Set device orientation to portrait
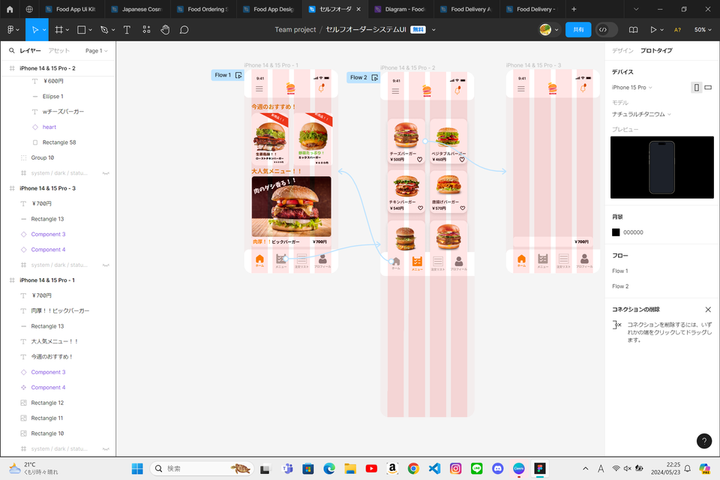Screen dimensions: 720x480 click(x=695, y=87)
